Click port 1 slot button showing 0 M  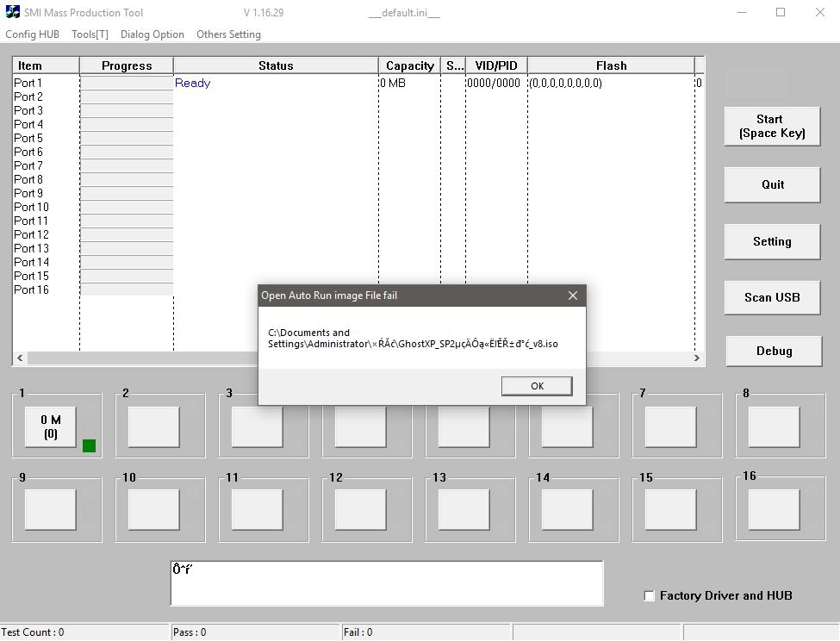click(x=50, y=426)
